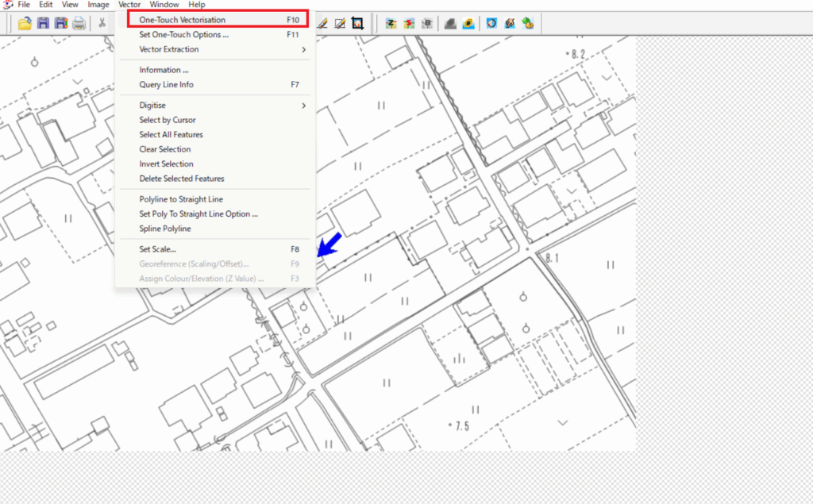The width and height of the screenshot is (813, 504).
Task: Click the Open file folder icon
Action: [x=25, y=23]
